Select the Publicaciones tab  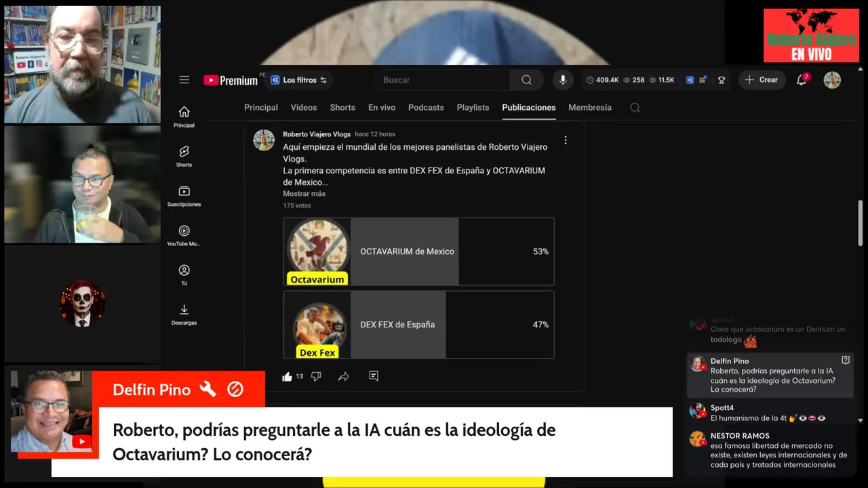click(x=529, y=108)
